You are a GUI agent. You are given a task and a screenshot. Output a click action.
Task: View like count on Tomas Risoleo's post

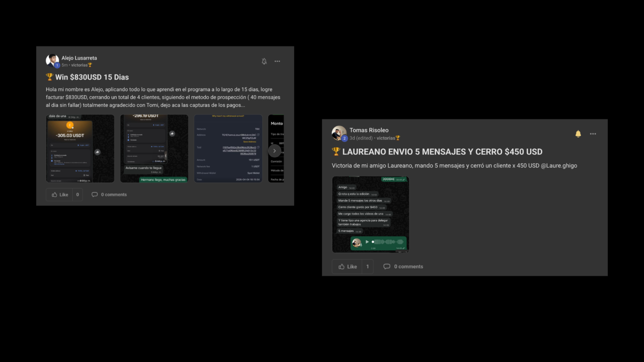click(x=368, y=266)
